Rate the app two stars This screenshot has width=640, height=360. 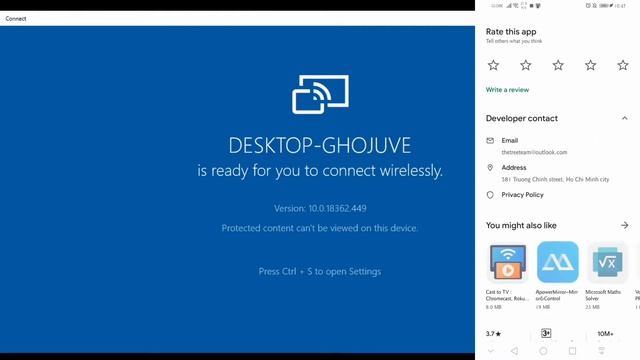526,65
